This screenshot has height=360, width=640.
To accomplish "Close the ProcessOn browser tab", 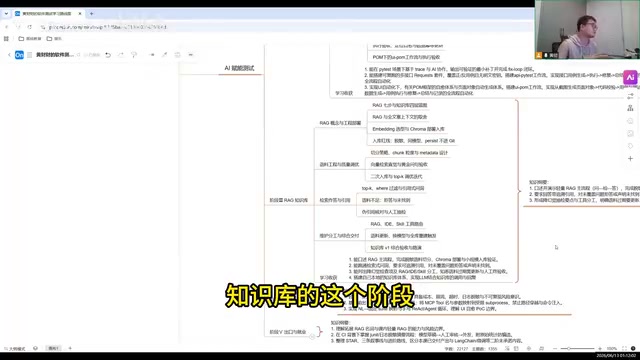I will 80,13.
